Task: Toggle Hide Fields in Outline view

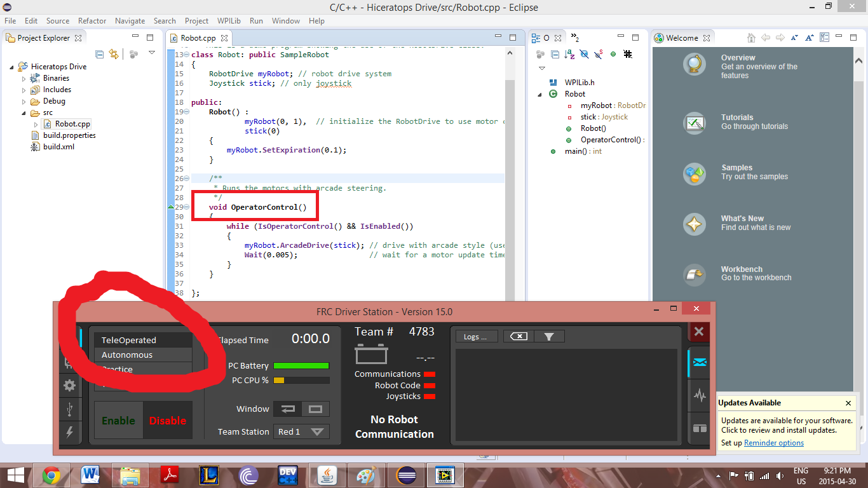Action: pos(584,54)
